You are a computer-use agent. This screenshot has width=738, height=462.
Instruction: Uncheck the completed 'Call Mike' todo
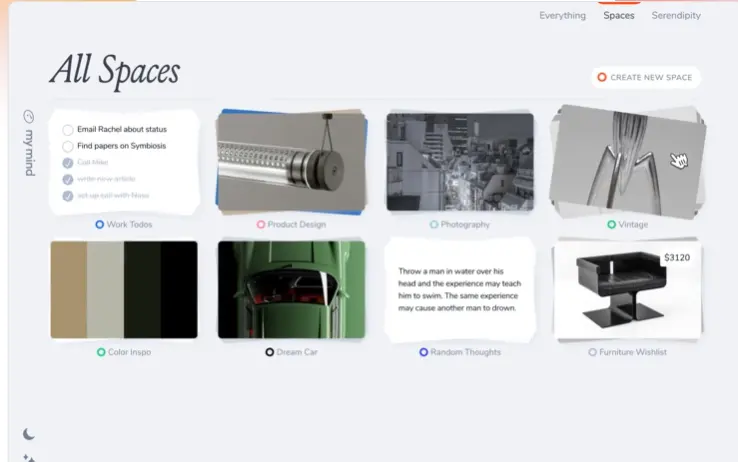click(68, 163)
